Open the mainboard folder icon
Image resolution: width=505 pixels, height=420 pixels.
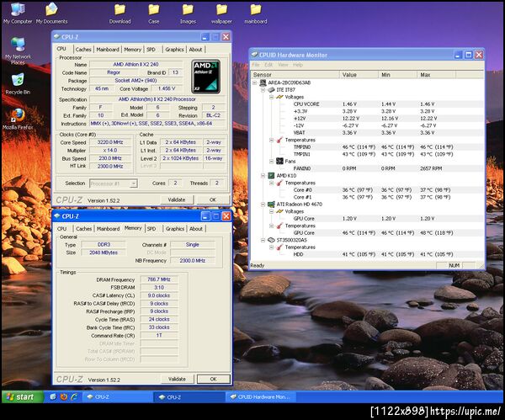coord(256,13)
